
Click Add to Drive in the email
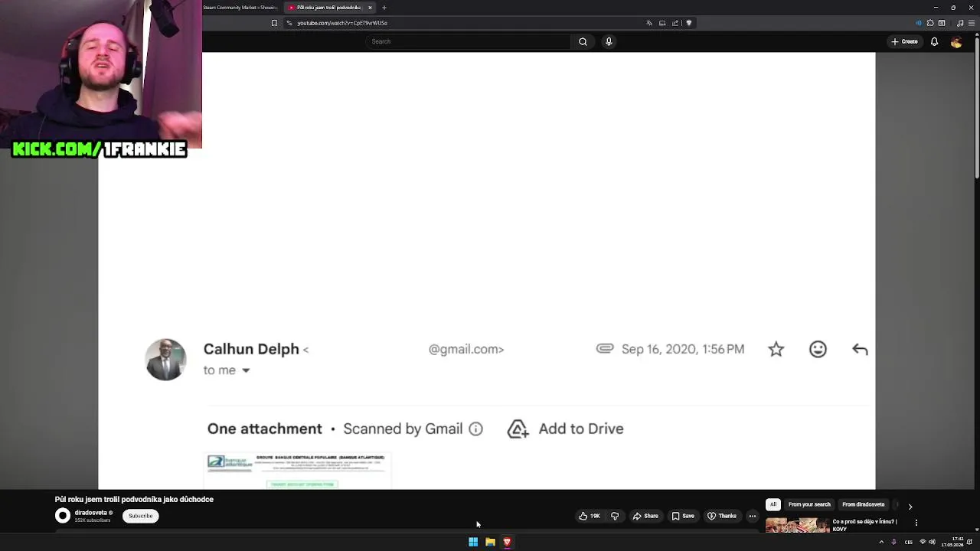[566, 429]
